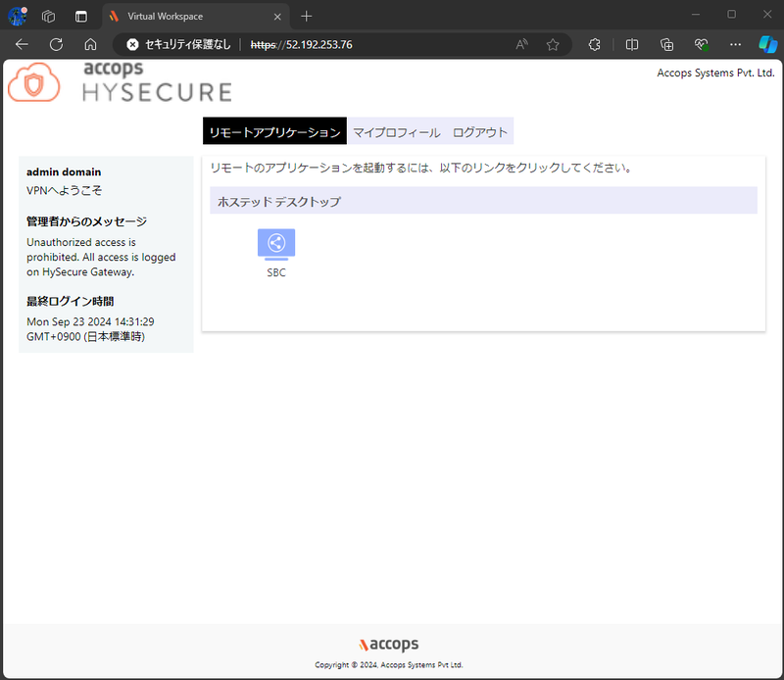View the セキュリティ保護なし site security info
Image resolution: width=784 pixels, height=680 pixels.
point(131,44)
